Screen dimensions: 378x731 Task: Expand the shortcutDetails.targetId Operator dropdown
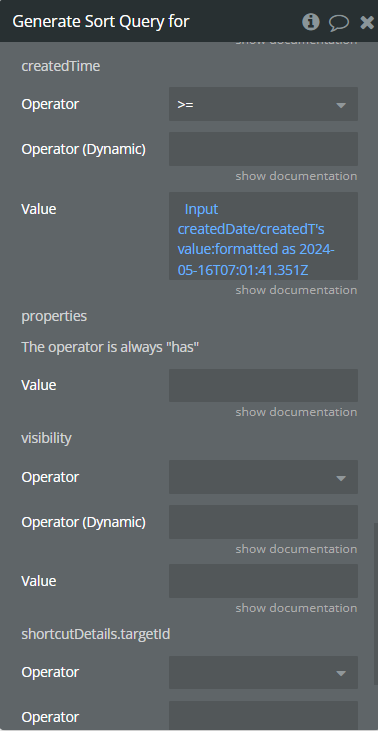(263, 672)
